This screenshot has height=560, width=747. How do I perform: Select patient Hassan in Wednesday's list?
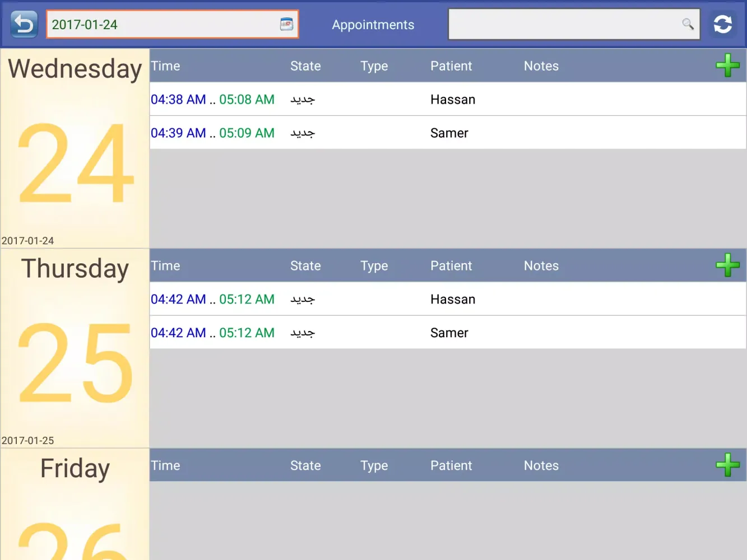point(453,100)
